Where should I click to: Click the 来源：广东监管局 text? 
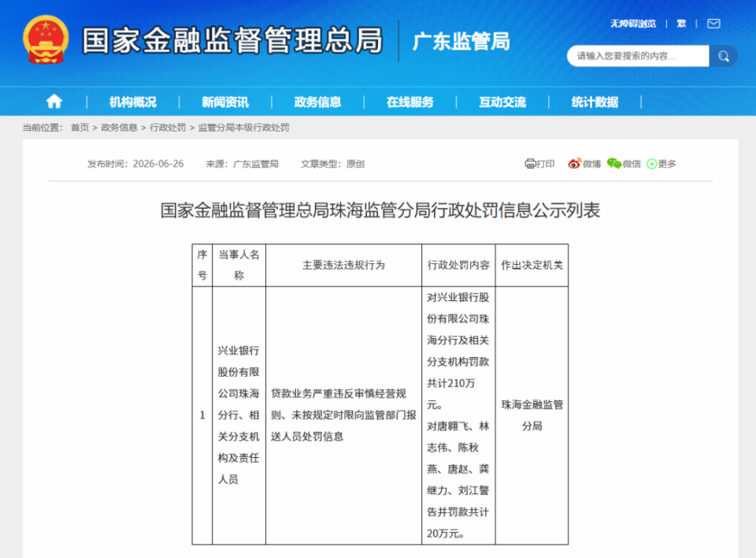(x=242, y=164)
